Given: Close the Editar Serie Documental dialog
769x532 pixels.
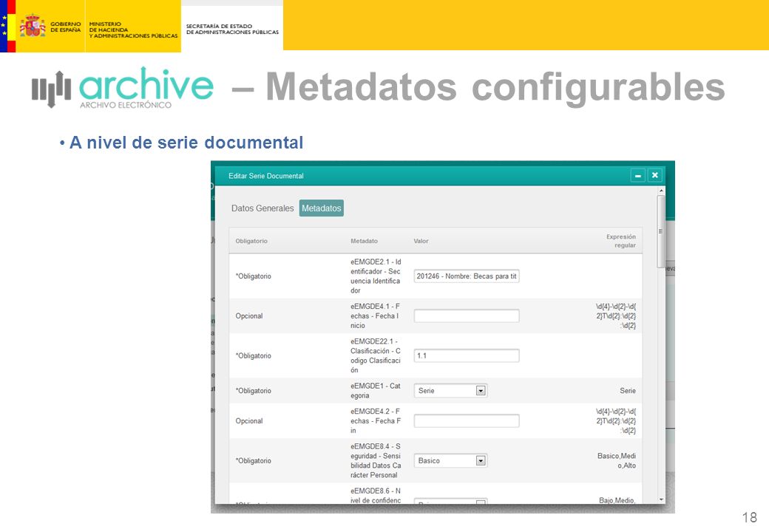Looking at the screenshot, I should 654,175.
